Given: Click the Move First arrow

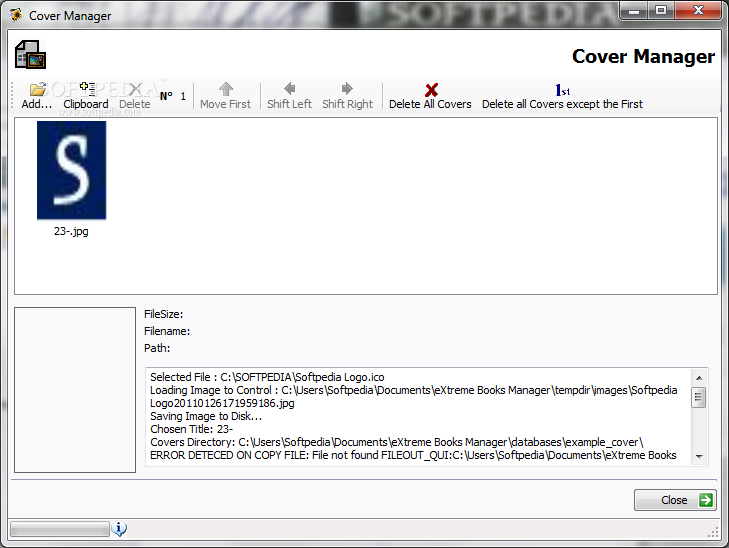Looking at the screenshot, I should tap(225, 96).
